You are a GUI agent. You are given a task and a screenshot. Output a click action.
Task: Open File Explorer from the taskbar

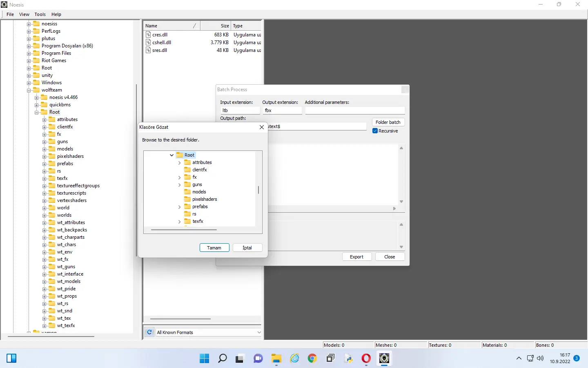(276, 359)
